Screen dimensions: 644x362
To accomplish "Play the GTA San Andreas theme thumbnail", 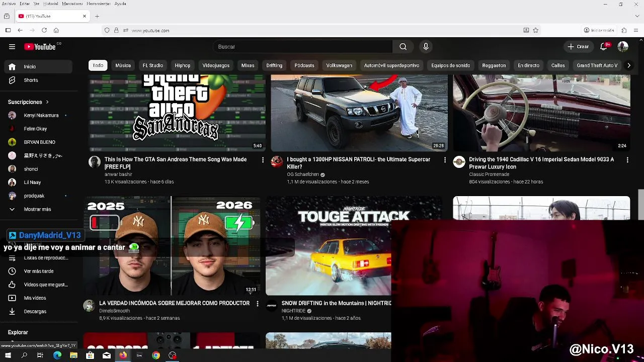I will (x=177, y=113).
